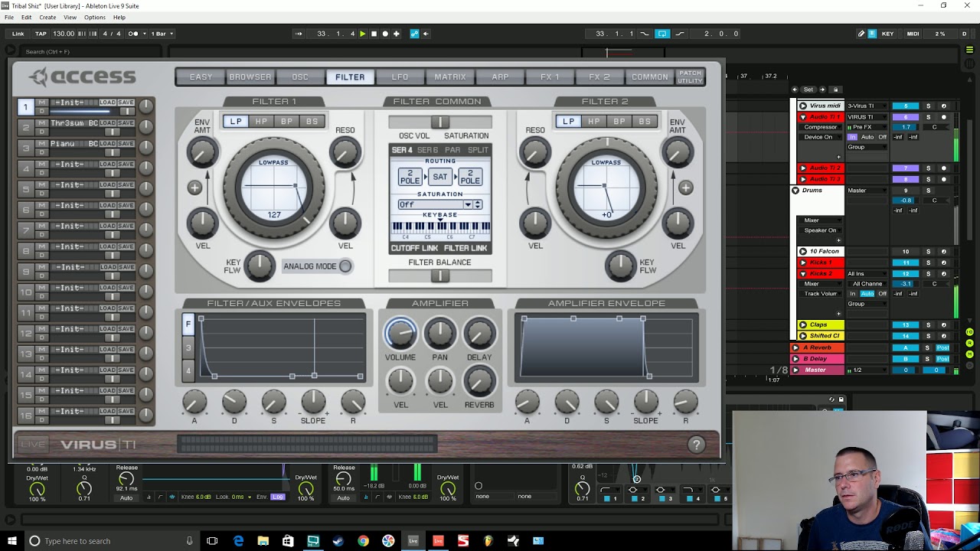The image size is (980, 551).
Task: Open the All Ins input dropdown on Kicks 2
Action: click(x=867, y=273)
